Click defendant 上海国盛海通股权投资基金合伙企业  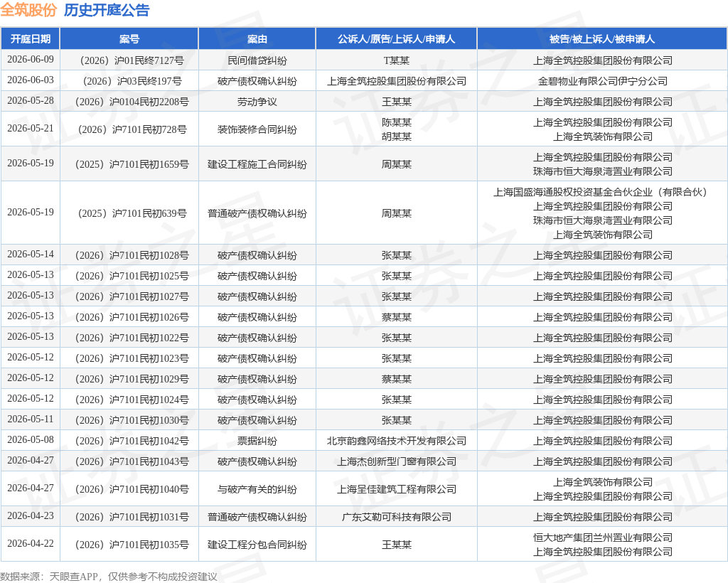(x=602, y=192)
